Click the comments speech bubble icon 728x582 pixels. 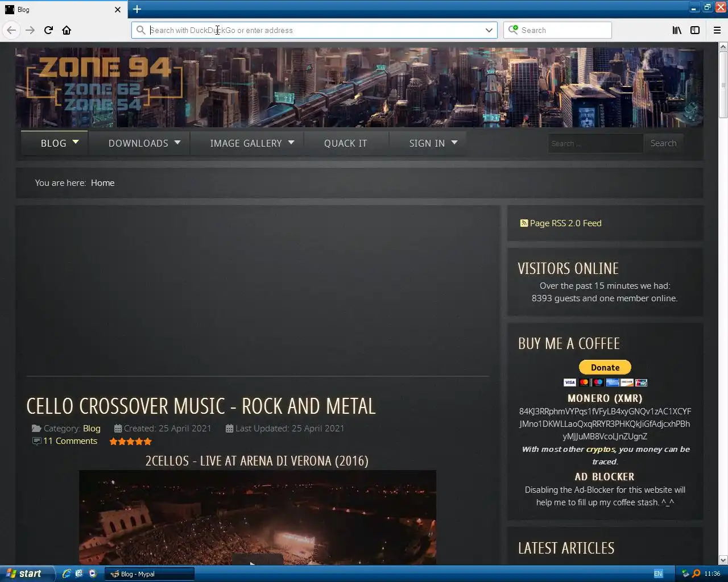click(x=37, y=441)
